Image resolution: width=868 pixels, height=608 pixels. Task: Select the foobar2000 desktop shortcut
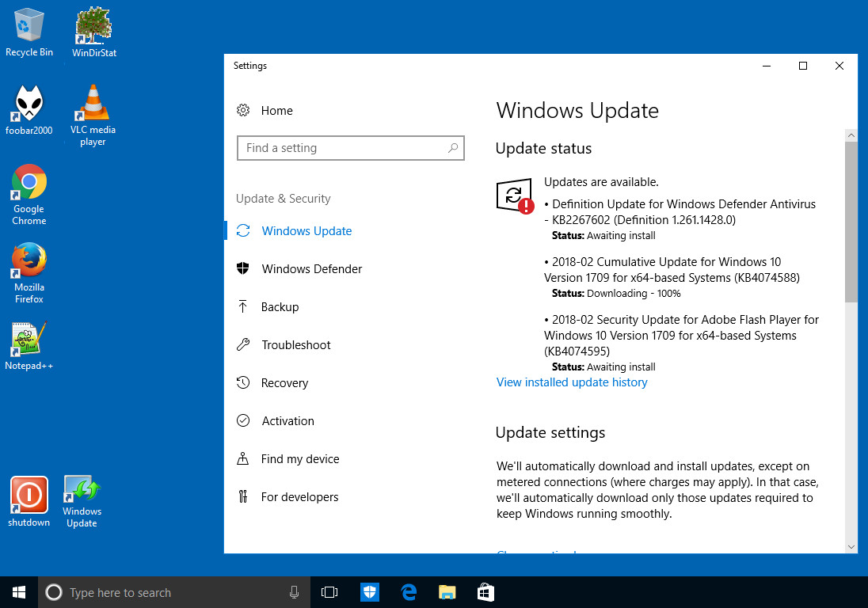(29, 110)
